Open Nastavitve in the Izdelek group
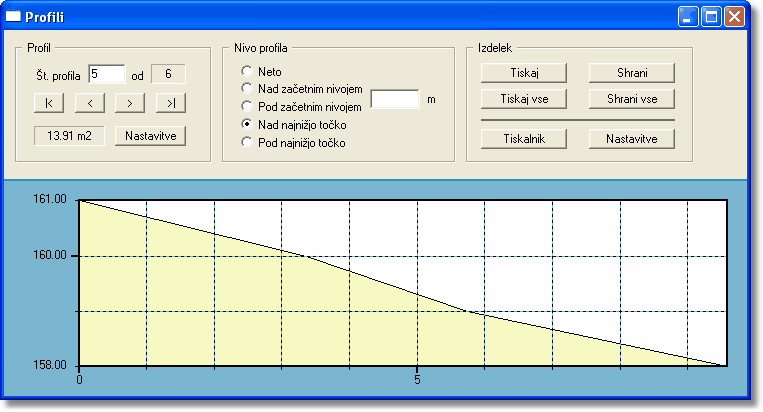 point(631,139)
